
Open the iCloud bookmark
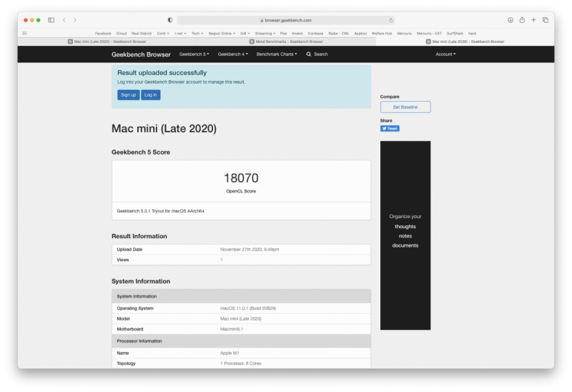[122, 33]
